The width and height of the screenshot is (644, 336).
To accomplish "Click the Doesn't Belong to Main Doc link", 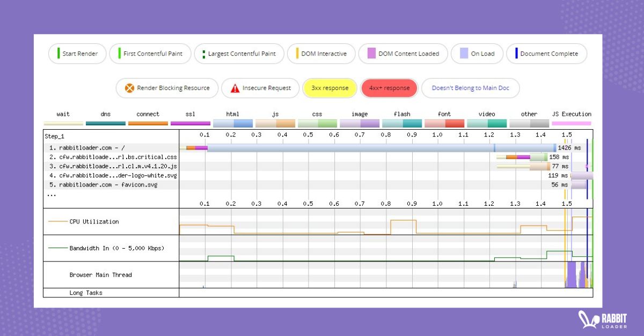I will click(471, 88).
